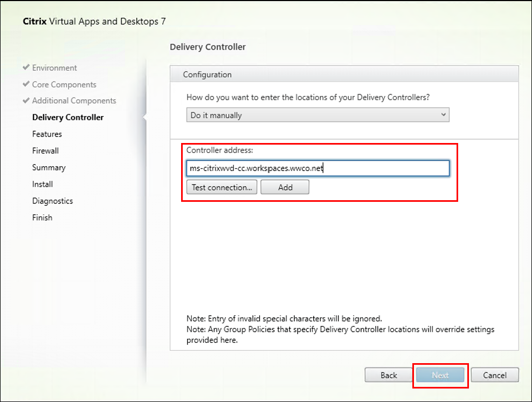Screen dimensions: 532x402
Task: Click the note about invalid special characters
Action: (284, 318)
